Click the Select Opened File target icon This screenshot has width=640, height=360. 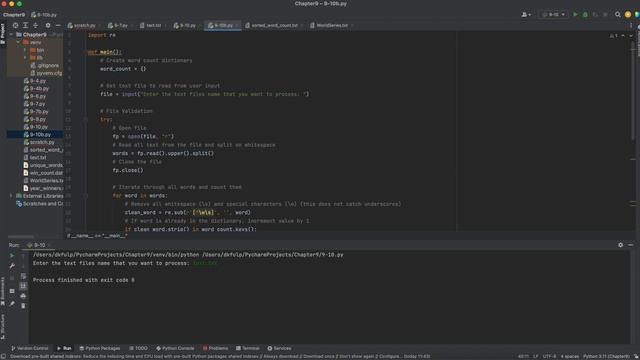(x=16, y=25)
